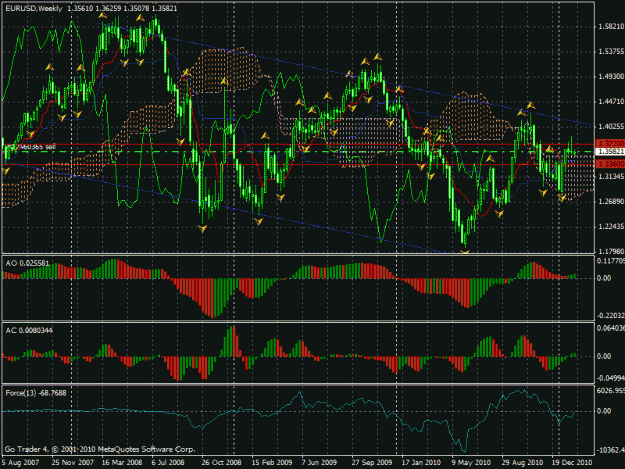The image size is (625, 469).
Task: Click the 6 Jul 2008 date label
Action: pyautogui.click(x=168, y=463)
